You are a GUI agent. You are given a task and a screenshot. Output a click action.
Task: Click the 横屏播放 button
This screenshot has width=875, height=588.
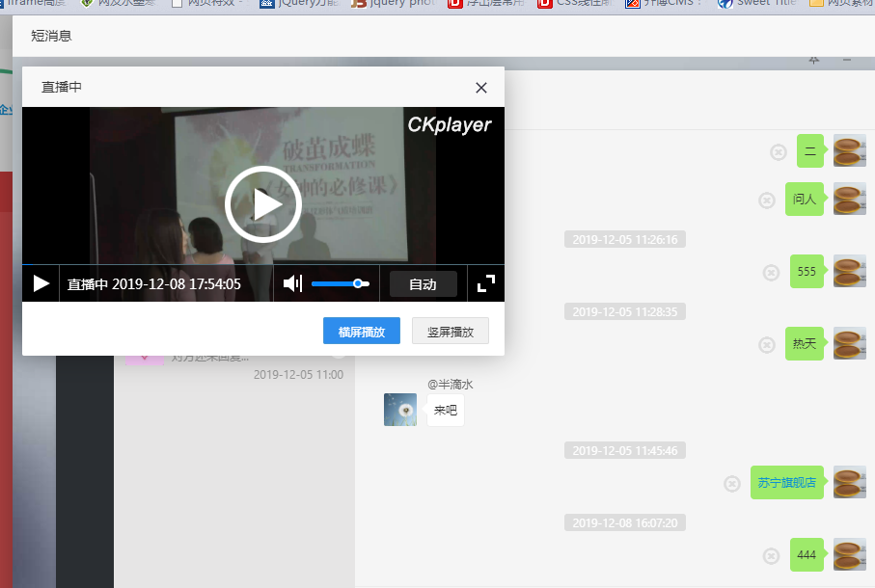point(361,332)
